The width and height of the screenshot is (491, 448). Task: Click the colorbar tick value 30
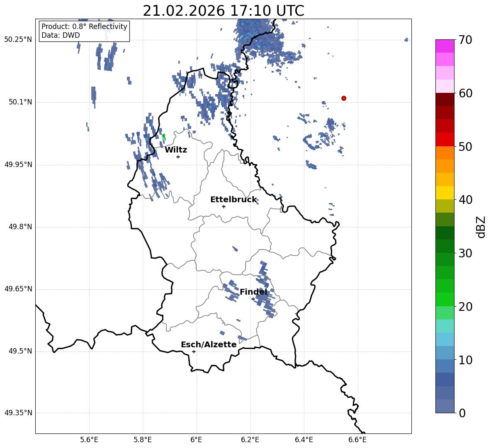tap(465, 253)
